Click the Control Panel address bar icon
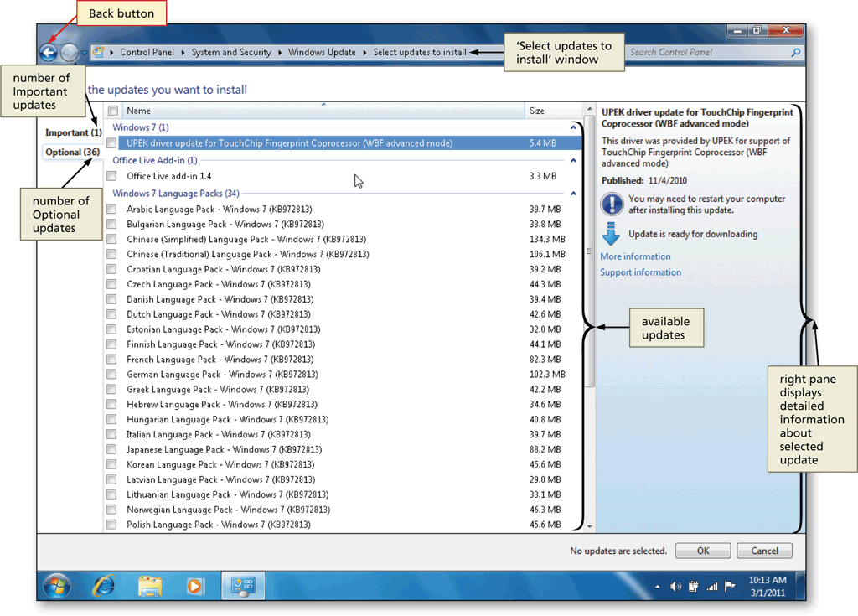The height and width of the screenshot is (616, 858). click(x=99, y=52)
